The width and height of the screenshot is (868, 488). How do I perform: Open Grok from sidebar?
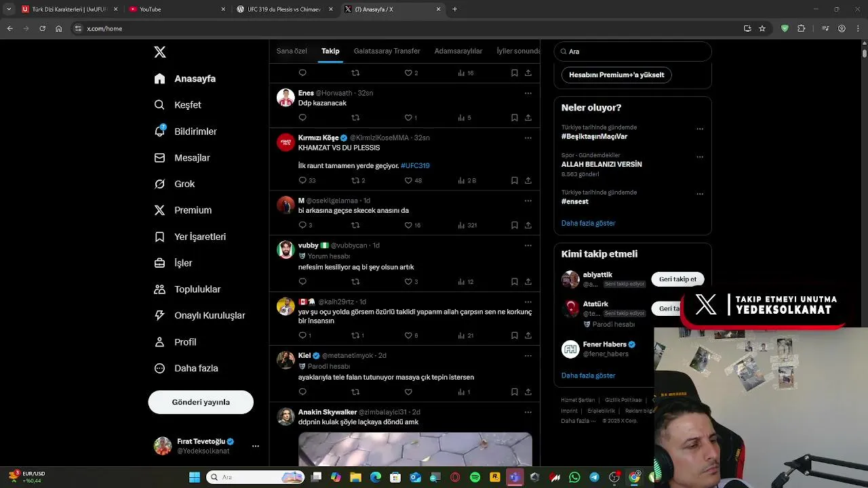[174, 184]
